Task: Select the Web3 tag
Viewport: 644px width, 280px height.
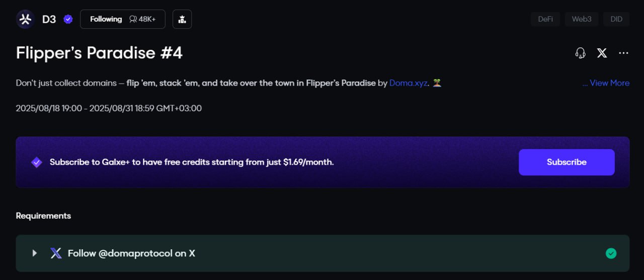Action: (582, 19)
